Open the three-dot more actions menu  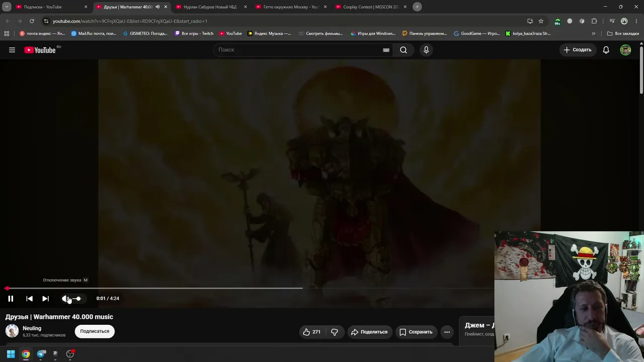[x=447, y=332]
